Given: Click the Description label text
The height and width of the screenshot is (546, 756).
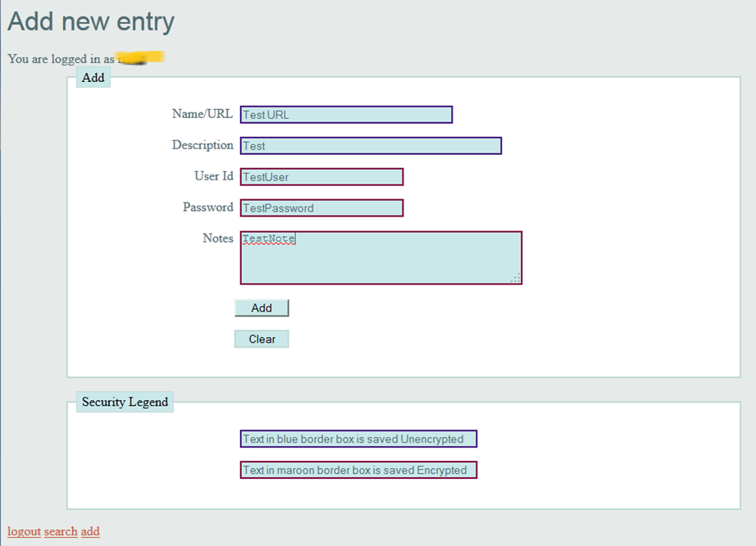Looking at the screenshot, I should click(x=203, y=145).
